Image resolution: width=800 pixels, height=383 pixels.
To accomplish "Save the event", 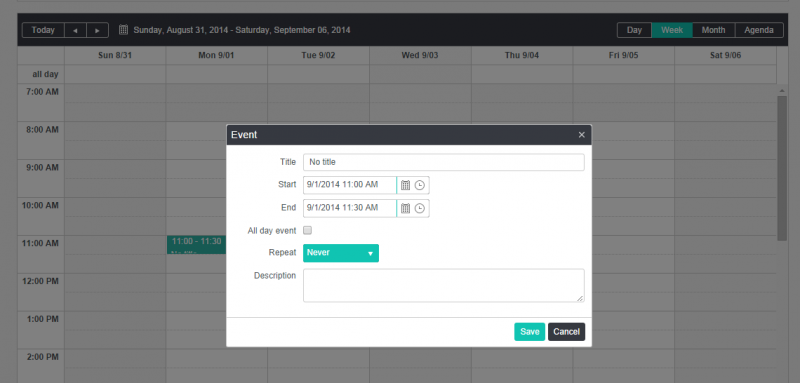I will [x=530, y=332].
